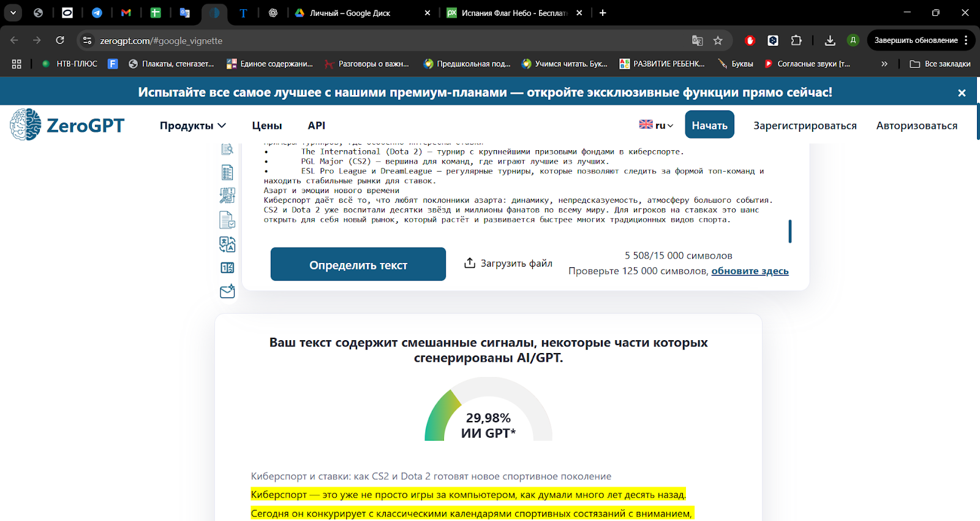The image size is (980, 521).
Task: Open the word counter icon in sidebar
Action: click(227, 268)
